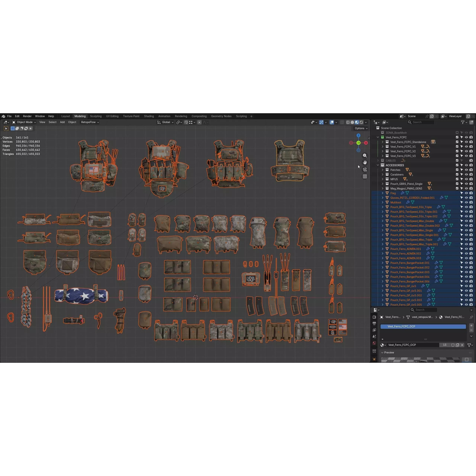Disable the CABLES collection checkbox
The width and height of the screenshot is (476, 476).
point(457,160)
